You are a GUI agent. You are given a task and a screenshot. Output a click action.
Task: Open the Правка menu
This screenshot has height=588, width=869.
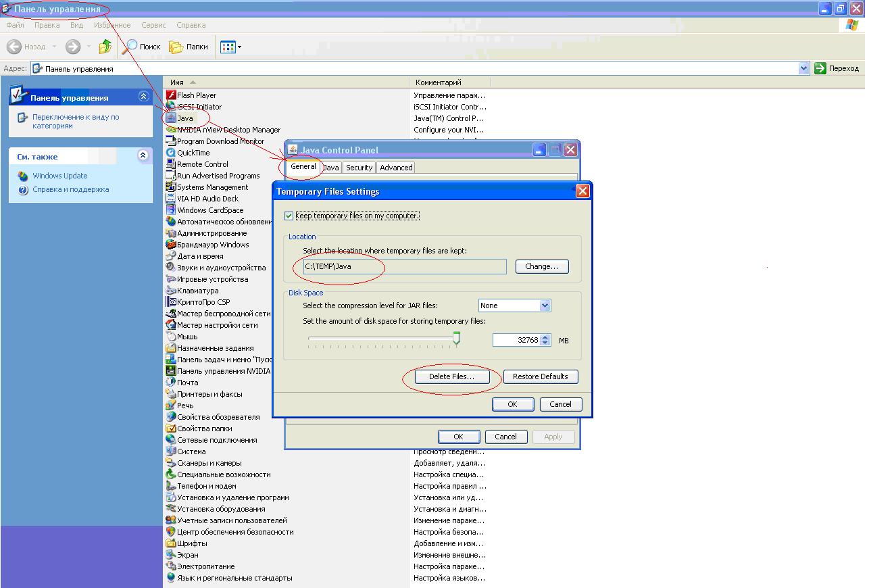point(47,25)
